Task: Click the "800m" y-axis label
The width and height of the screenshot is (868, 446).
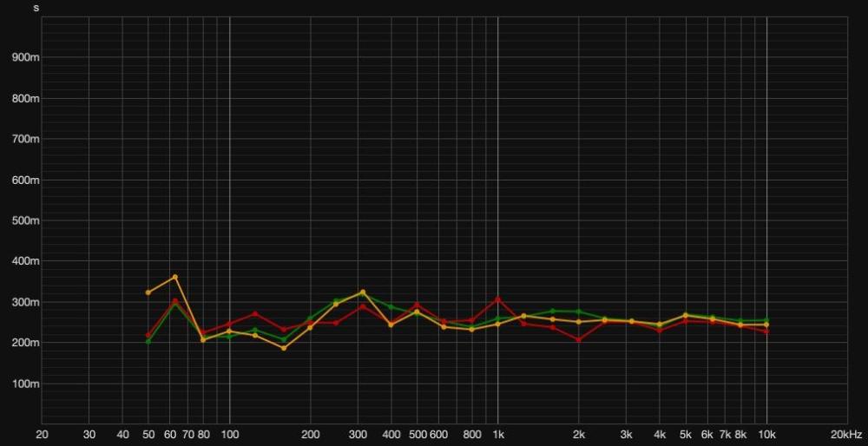Action: pyautogui.click(x=25, y=99)
